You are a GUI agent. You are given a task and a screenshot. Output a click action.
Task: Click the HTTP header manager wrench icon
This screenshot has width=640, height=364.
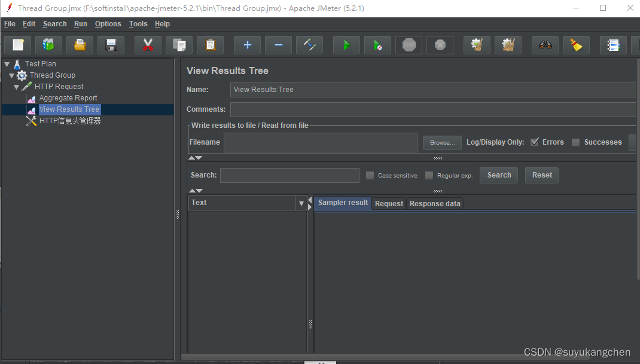click(x=32, y=121)
